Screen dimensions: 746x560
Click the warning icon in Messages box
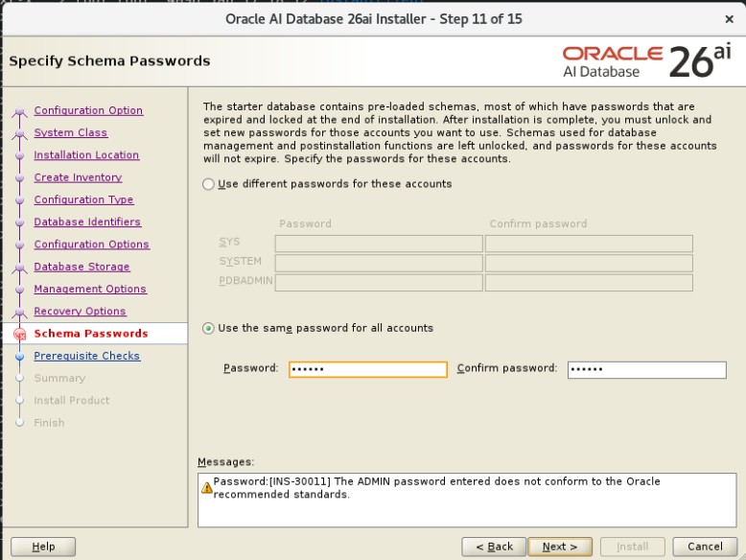click(206, 488)
